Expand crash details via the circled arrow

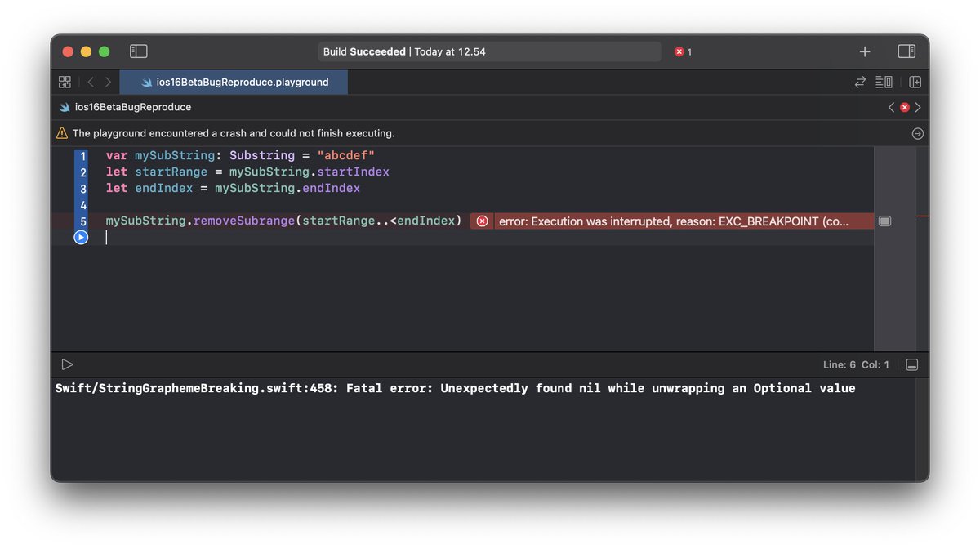click(x=917, y=133)
